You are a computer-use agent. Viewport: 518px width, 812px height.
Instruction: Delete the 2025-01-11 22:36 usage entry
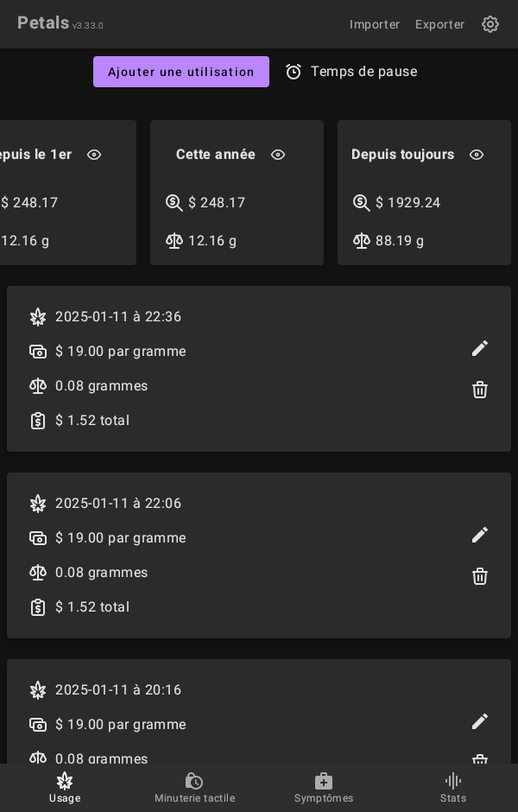[x=480, y=390]
